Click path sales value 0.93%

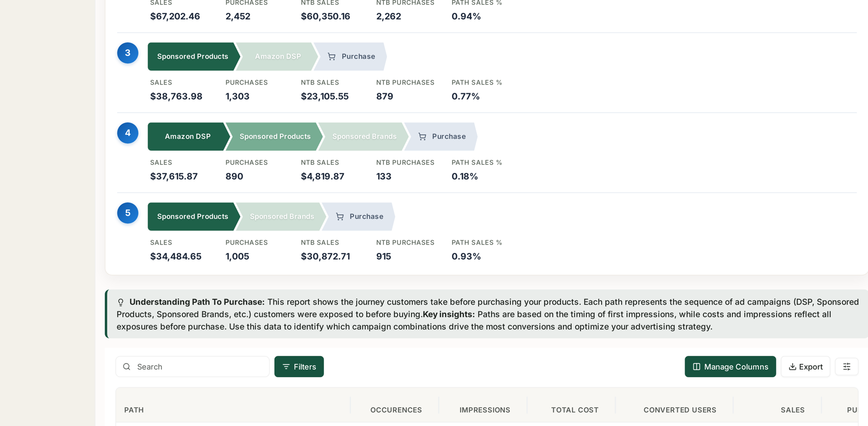pos(467,256)
